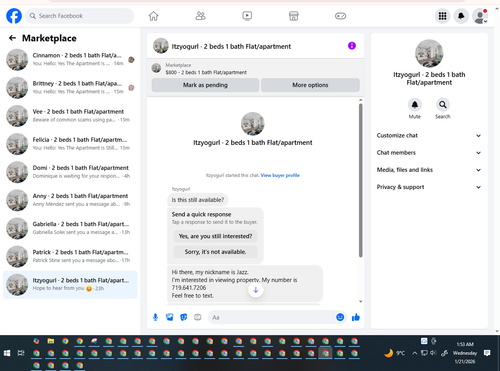Viewport: 500px width, 371px height.
Task: Open Cinnamon conversation
Action: click(x=70, y=59)
